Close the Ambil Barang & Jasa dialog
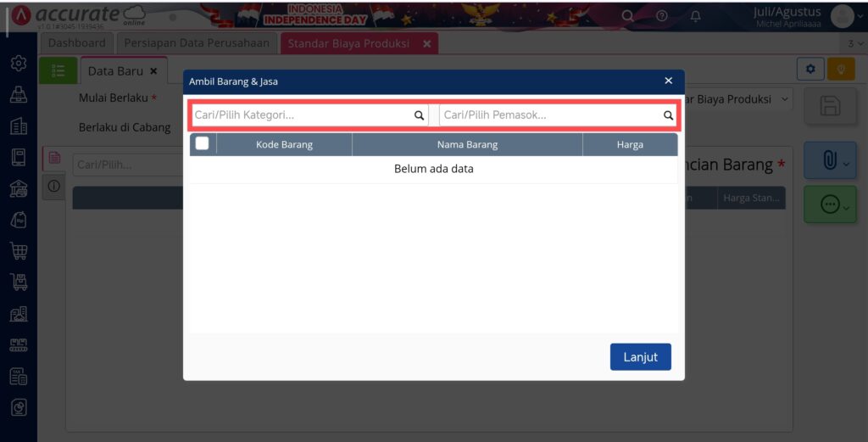The image size is (868, 442). 668,81
